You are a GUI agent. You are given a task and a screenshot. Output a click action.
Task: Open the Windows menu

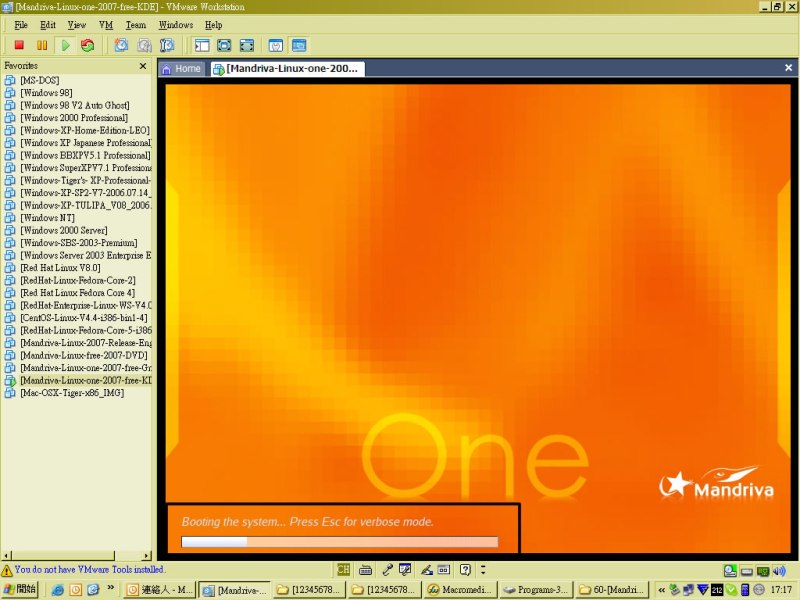point(176,25)
